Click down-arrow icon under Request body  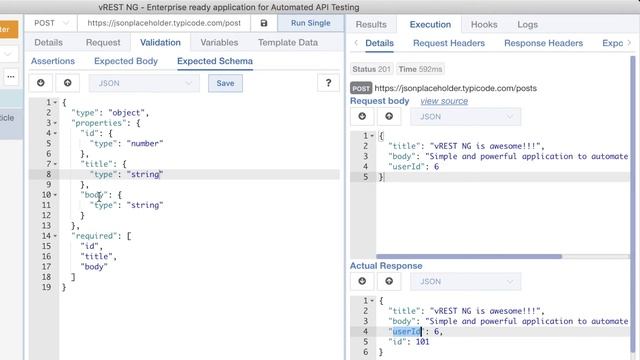coord(362,116)
